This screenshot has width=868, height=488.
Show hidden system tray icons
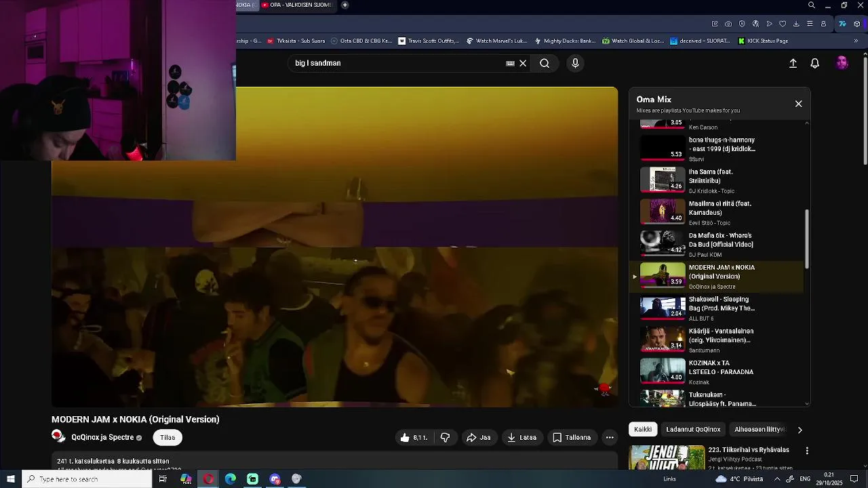[x=778, y=479]
